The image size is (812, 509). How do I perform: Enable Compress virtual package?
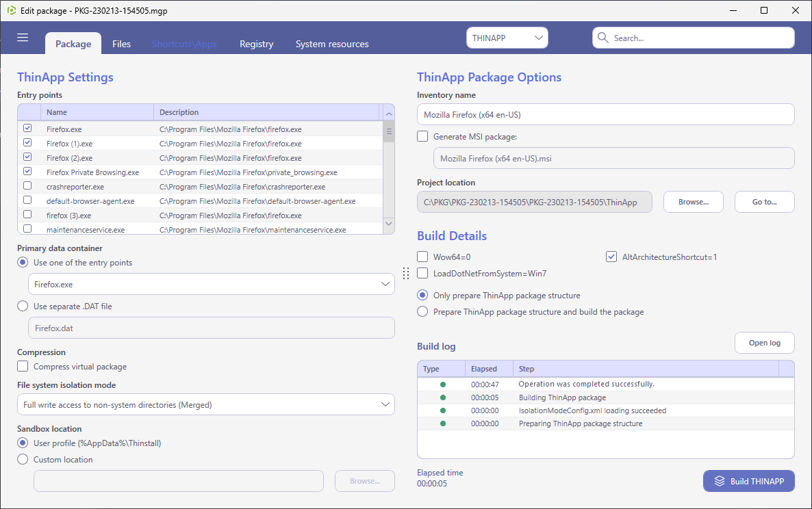click(x=23, y=366)
